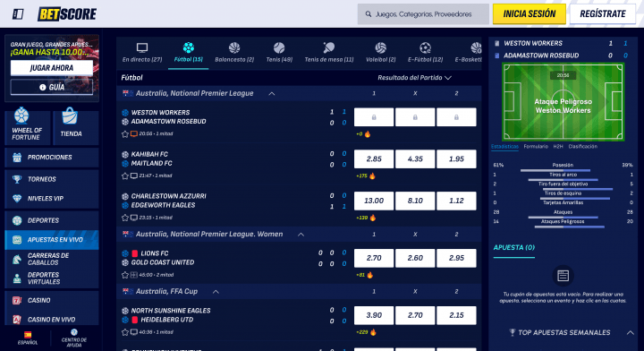Select Apuestas en Vivo sidebar item
644x351 pixels.
[52, 240]
